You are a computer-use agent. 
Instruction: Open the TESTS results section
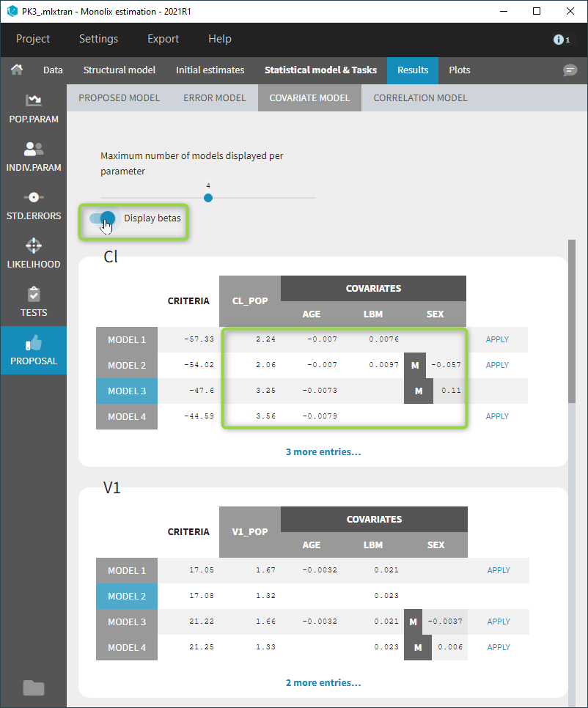[33, 301]
